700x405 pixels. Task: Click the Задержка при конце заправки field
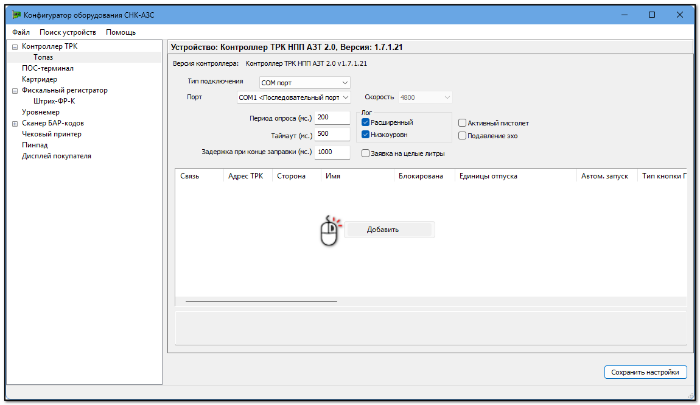(332, 152)
